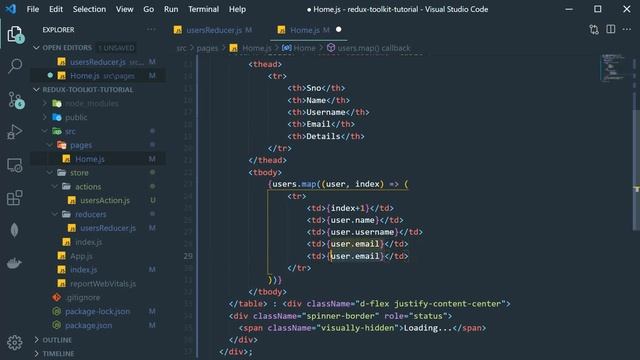The height and width of the screenshot is (360, 640).
Task: Collapse the store folder
Action: [x=49, y=173]
